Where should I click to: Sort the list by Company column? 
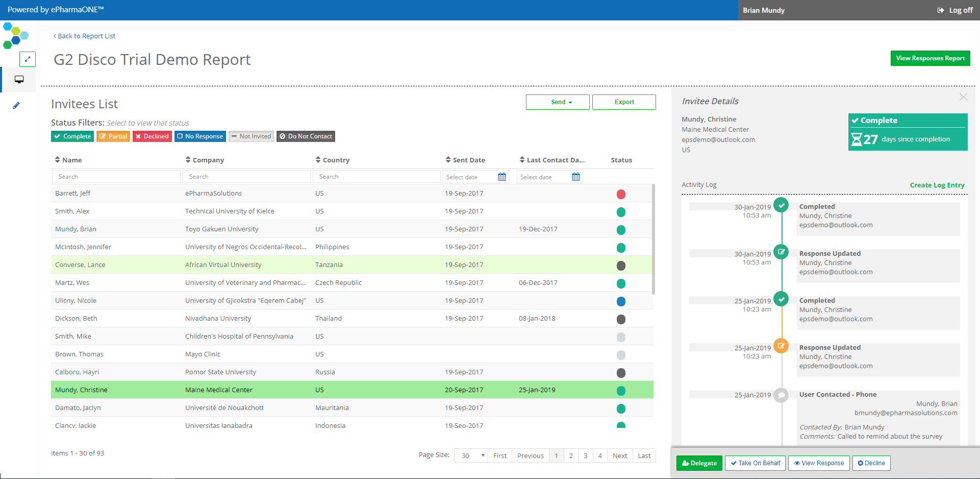205,160
